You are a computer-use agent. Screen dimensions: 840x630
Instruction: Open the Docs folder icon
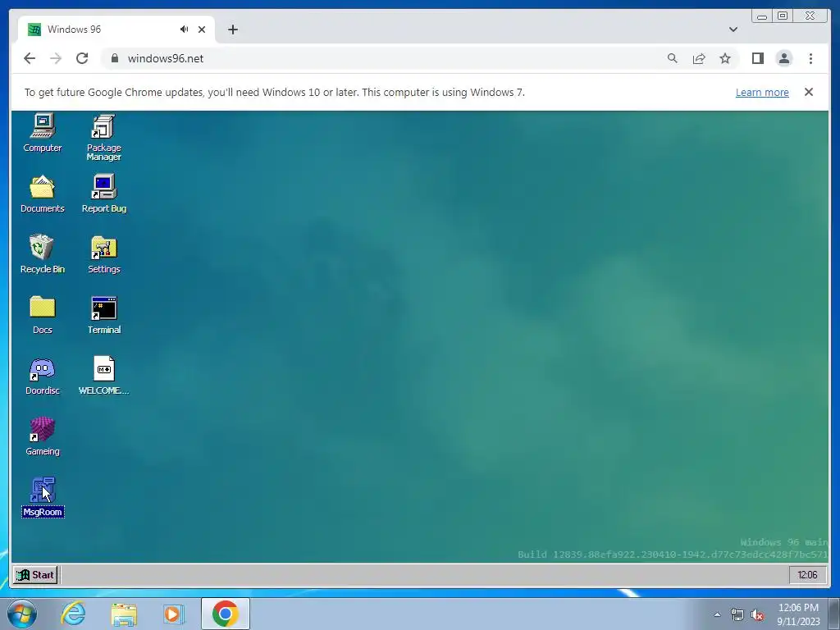click(x=43, y=314)
